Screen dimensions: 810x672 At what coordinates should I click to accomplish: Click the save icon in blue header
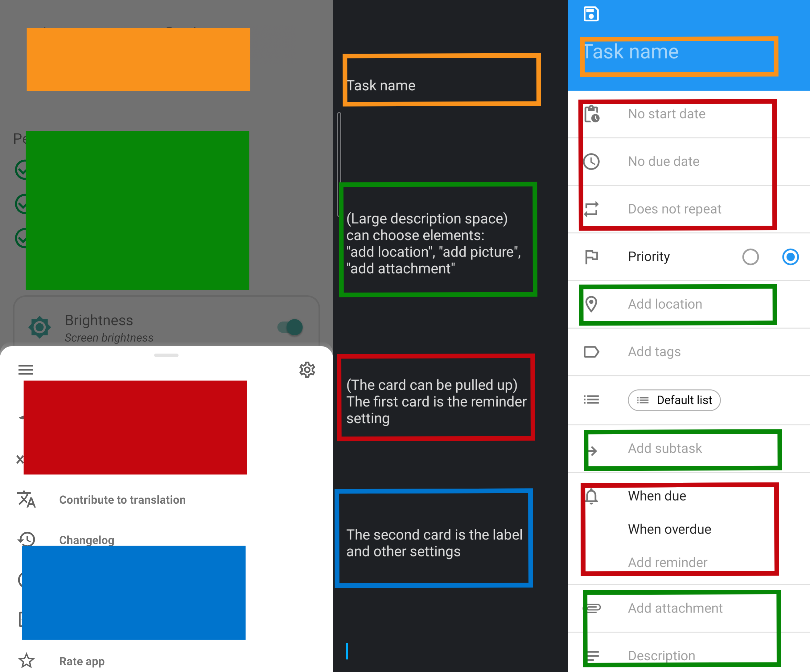click(591, 14)
